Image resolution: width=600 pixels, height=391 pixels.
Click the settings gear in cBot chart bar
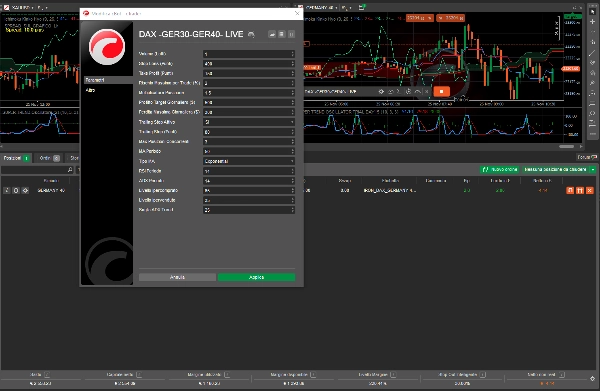point(381,91)
